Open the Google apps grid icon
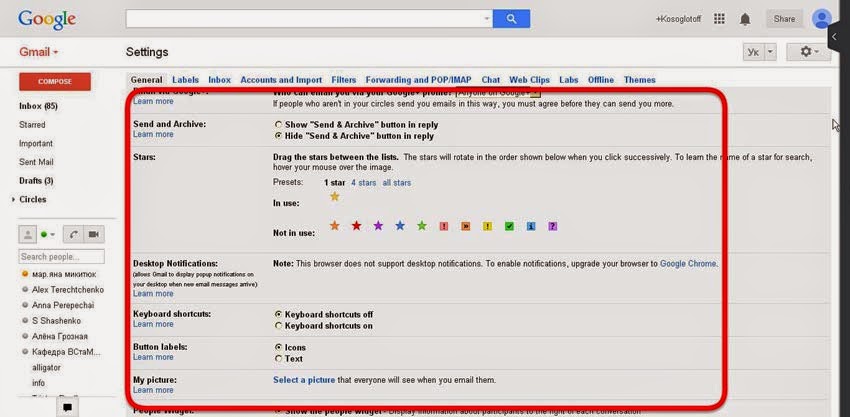850x417 pixels. coord(719,19)
